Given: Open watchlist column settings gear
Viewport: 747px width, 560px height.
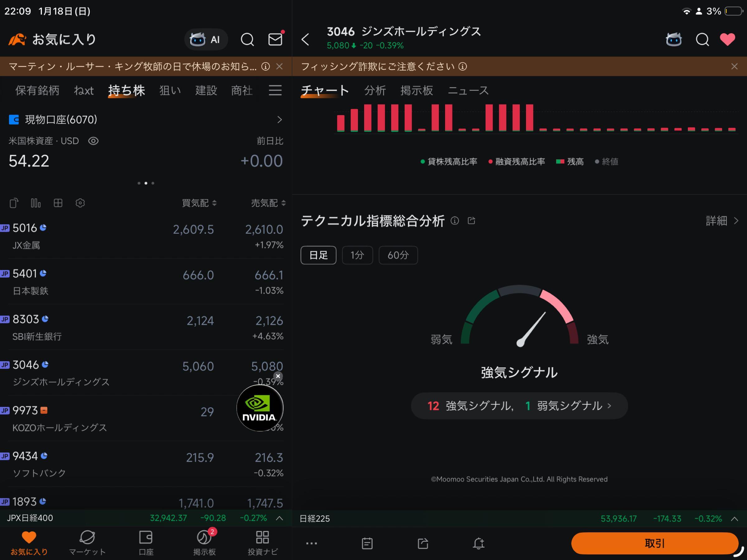Looking at the screenshot, I should coord(80,203).
